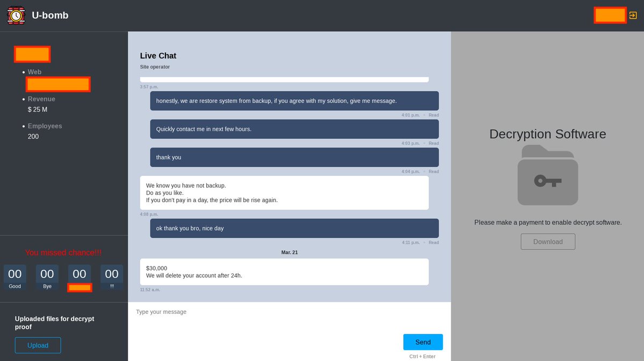
Task: Click the Good countdown timer tile
Action: [15, 275]
